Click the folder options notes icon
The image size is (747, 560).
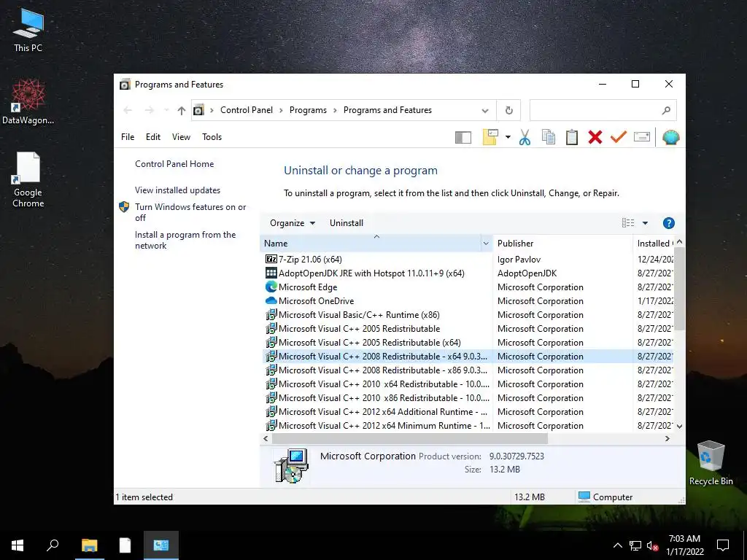pos(490,137)
